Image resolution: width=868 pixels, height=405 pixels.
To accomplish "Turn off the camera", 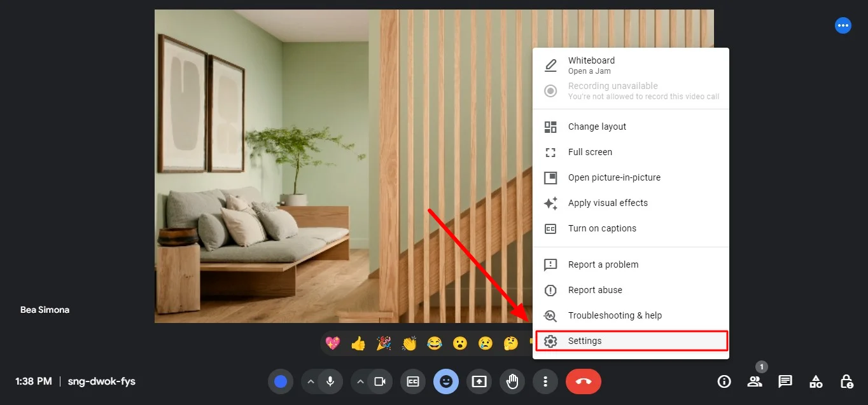I will tap(378, 381).
